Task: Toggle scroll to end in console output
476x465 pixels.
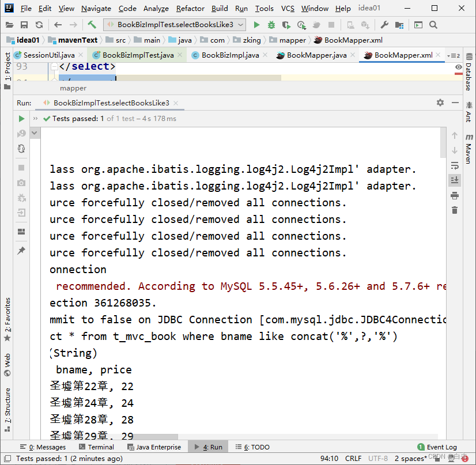Action: [455, 180]
